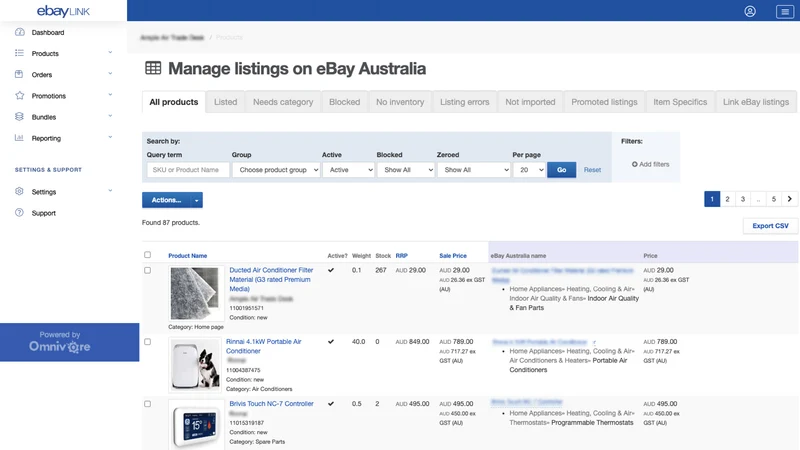
Task: Tick the Rinnai 4.1kW Portable checkbox
Action: [x=147, y=342]
